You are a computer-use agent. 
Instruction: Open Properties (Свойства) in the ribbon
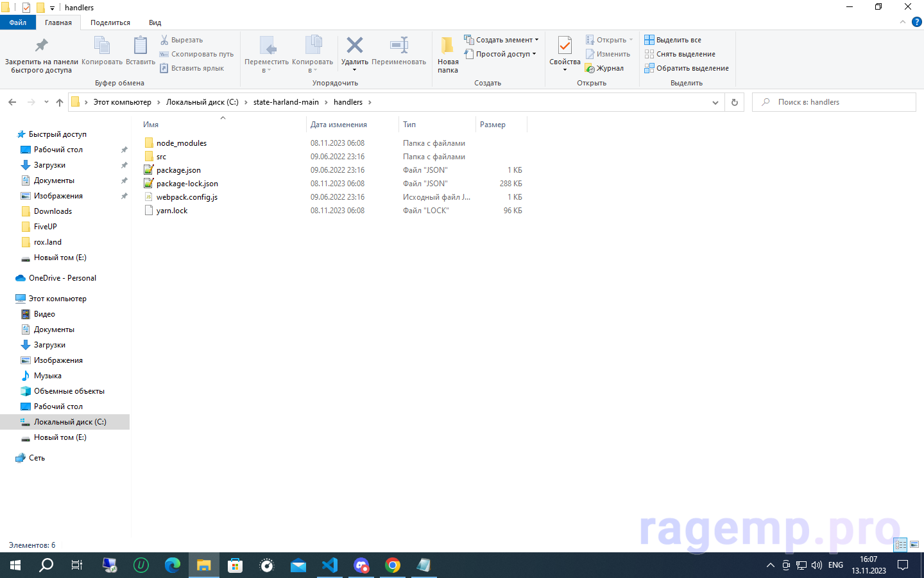pyautogui.click(x=565, y=46)
